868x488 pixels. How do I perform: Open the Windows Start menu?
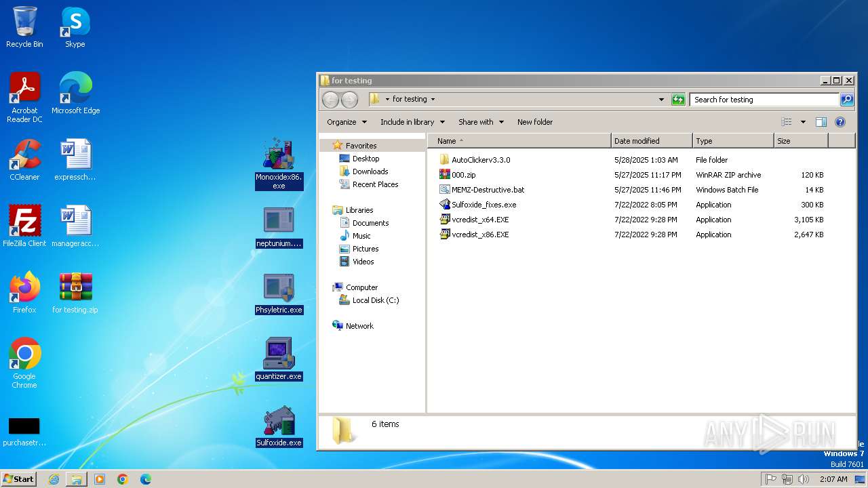tap(19, 479)
